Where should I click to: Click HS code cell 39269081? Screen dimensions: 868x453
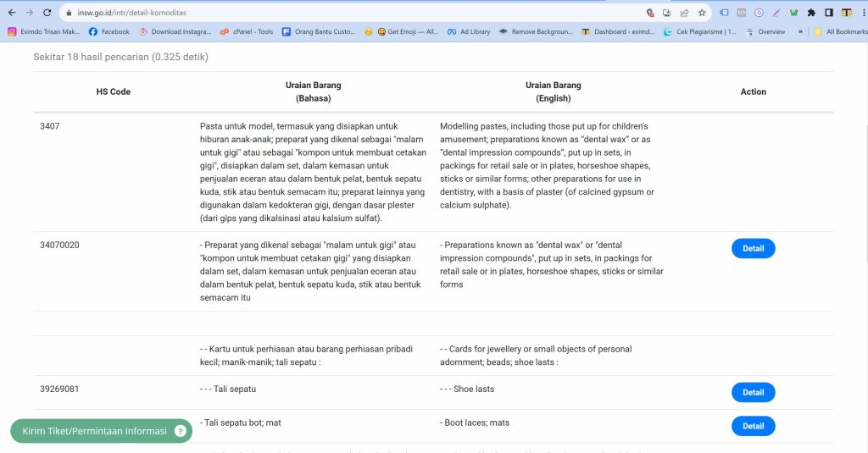pyautogui.click(x=59, y=389)
